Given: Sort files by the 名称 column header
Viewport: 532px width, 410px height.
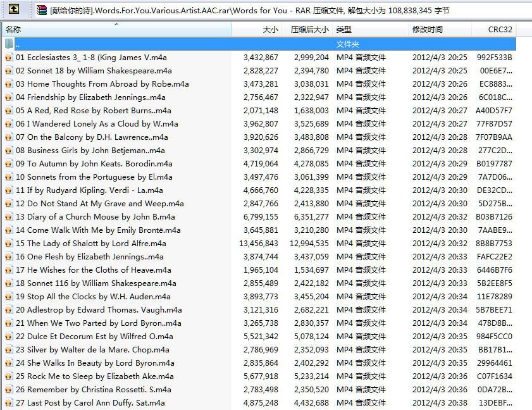Looking at the screenshot, I should (x=117, y=30).
